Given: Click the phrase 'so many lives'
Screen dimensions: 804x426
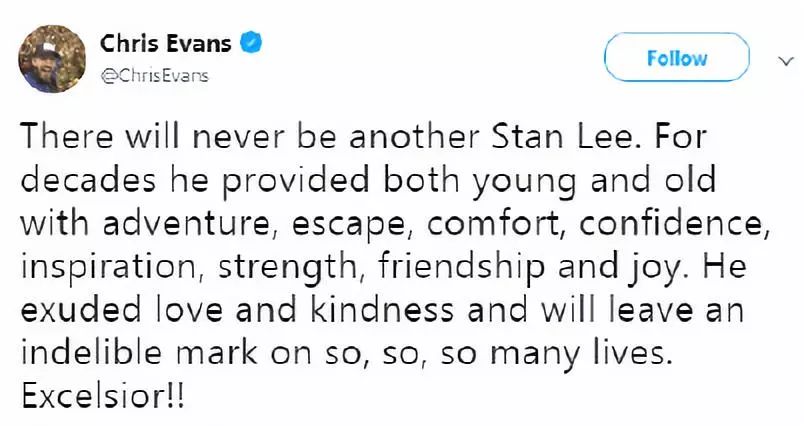Looking at the screenshot, I should [x=556, y=354].
